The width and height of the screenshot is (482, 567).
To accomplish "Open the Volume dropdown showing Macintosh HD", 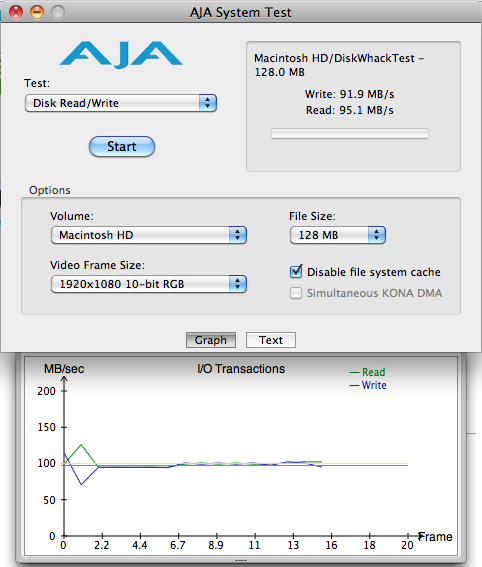I will click(x=149, y=235).
